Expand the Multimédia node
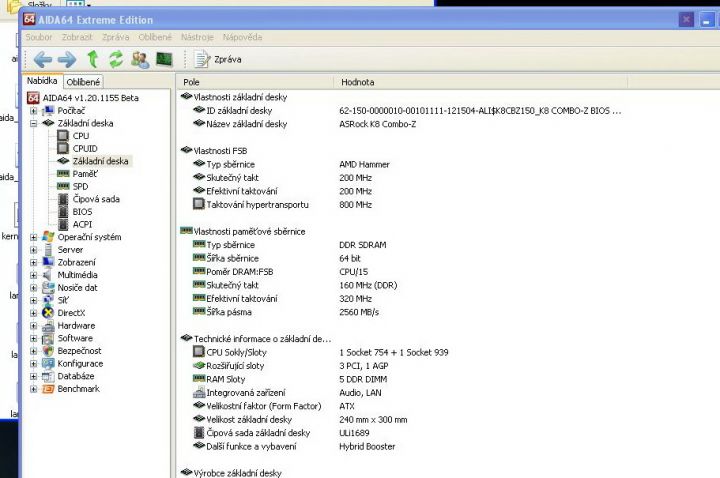The height and width of the screenshot is (478, 720). tap(34, 275)
